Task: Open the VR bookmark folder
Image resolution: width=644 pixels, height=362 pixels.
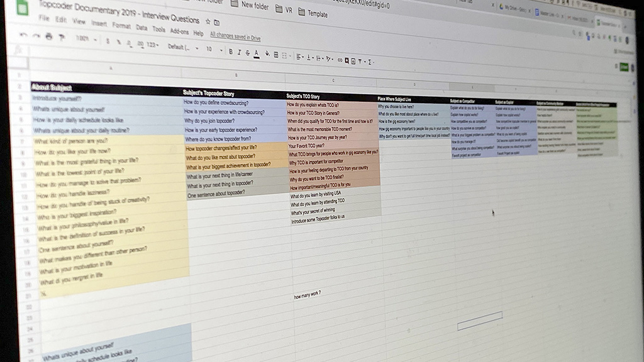Action: click(x=284, y=9)
